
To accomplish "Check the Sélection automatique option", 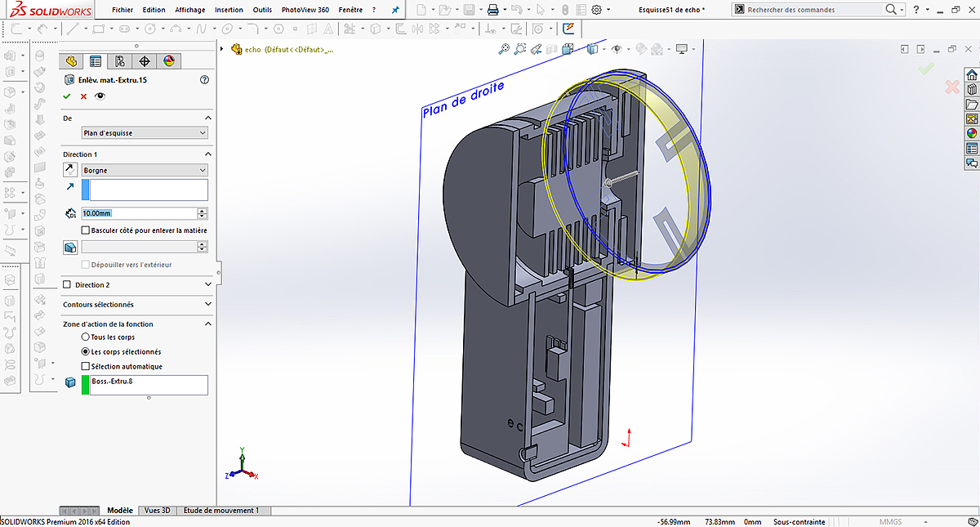I will click(86, 367).
